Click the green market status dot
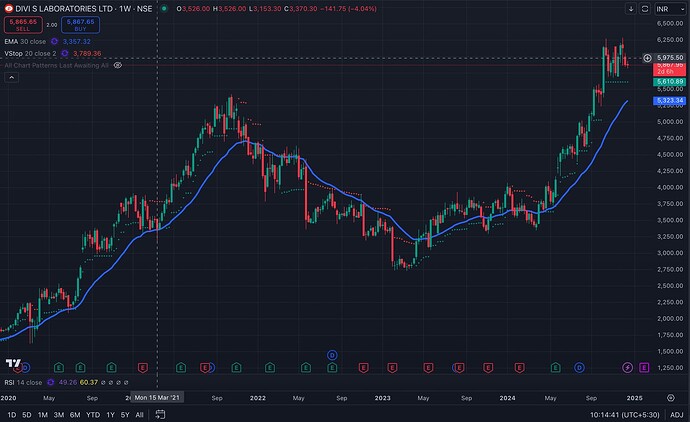 [x=164, y=8]
